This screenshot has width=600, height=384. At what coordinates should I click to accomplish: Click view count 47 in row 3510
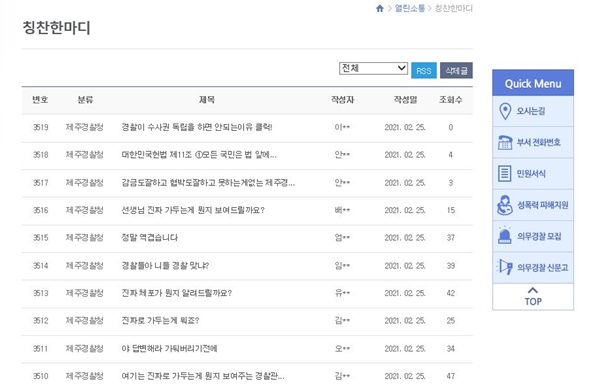[451, 376]
